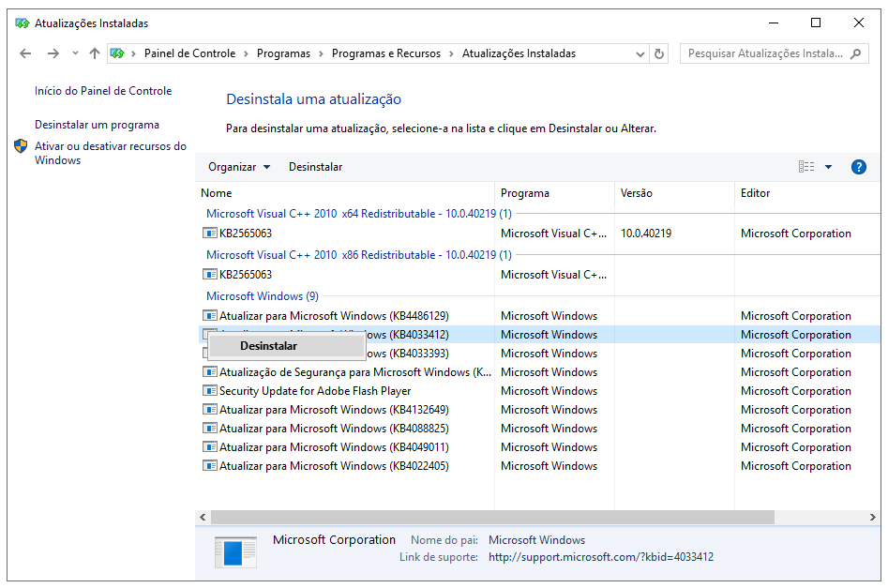Viewport: 888px width, 588px height.
Task: Click the view layout icon in toolbar
Action: coord(806,167)
